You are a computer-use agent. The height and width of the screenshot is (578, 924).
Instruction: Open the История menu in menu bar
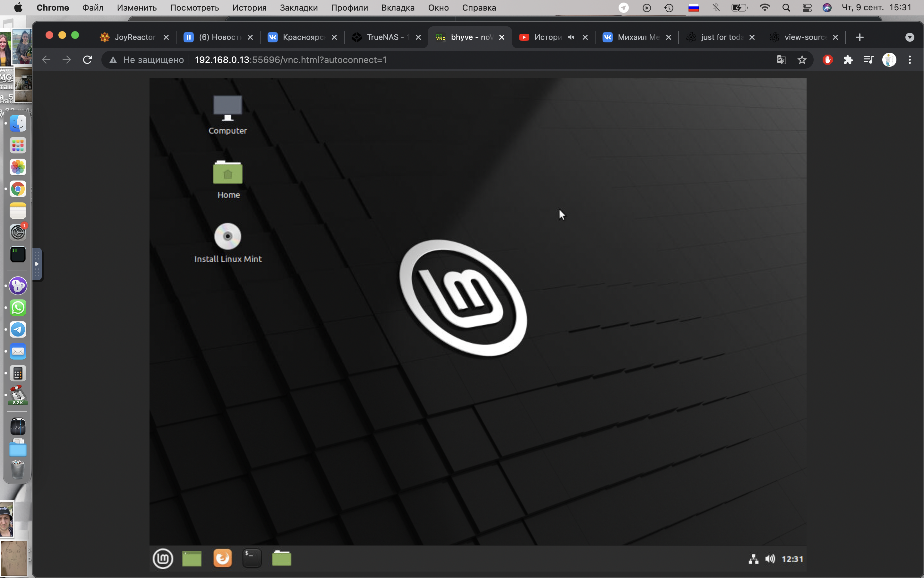pos(249,8)
